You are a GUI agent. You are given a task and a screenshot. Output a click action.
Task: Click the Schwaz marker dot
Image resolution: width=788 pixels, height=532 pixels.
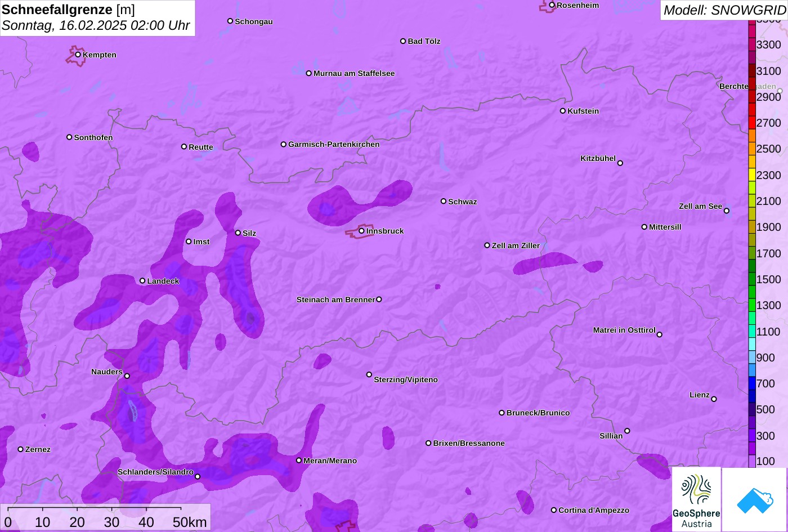pyautogui.click(x=444, y=201)
